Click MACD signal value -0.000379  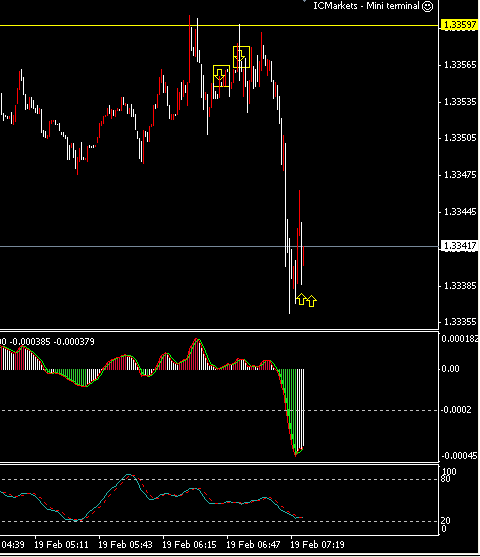(x=74, y=342)
